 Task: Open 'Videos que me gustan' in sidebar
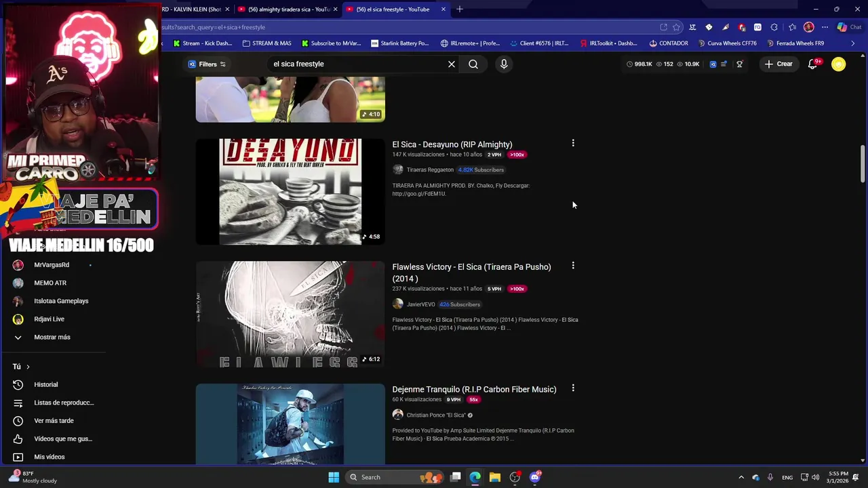63,439
